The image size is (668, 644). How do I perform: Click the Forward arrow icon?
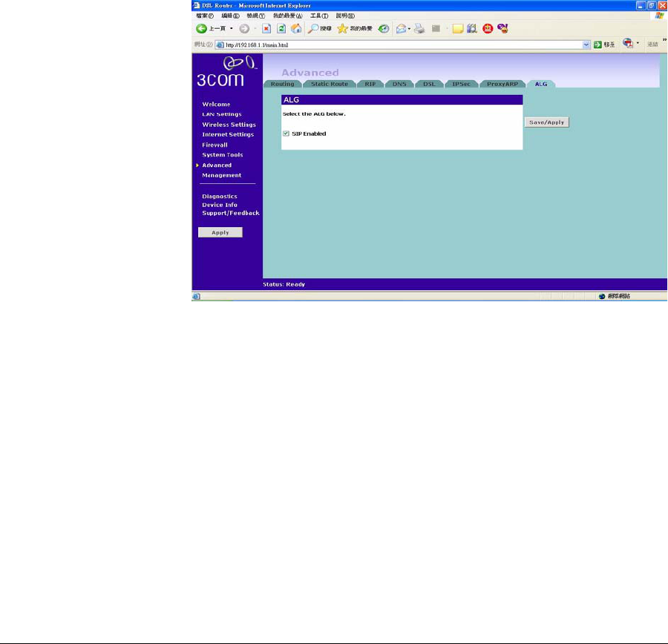244,28
